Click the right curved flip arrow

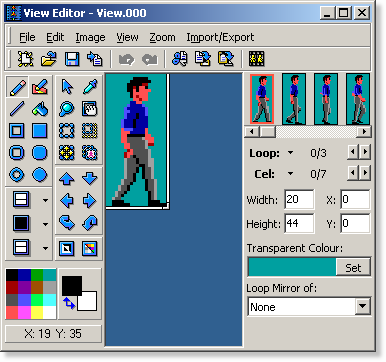tap(90, 223)
